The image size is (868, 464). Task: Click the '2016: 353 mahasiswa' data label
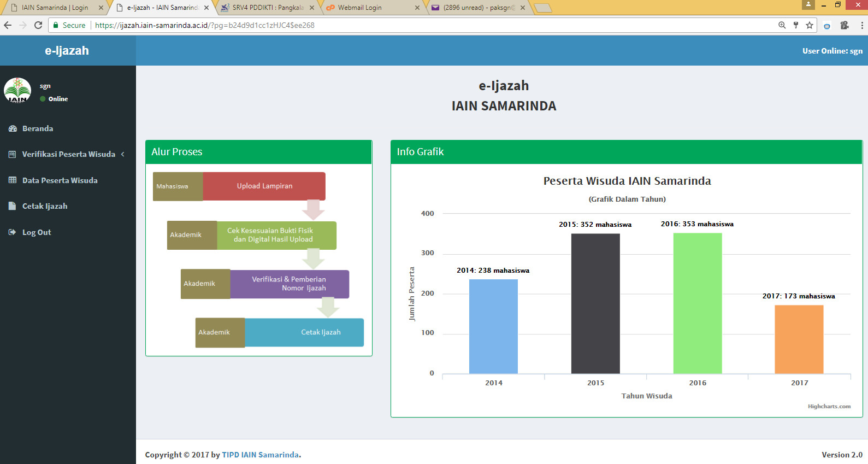point(697,224)
